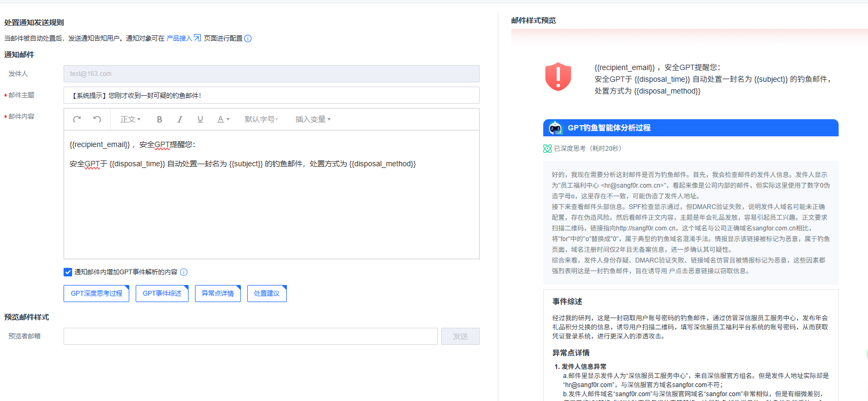This screenshot has height=401, width=868.
Task: Expand the 插入变量 variable dropdown
Action: pos(313,119)
